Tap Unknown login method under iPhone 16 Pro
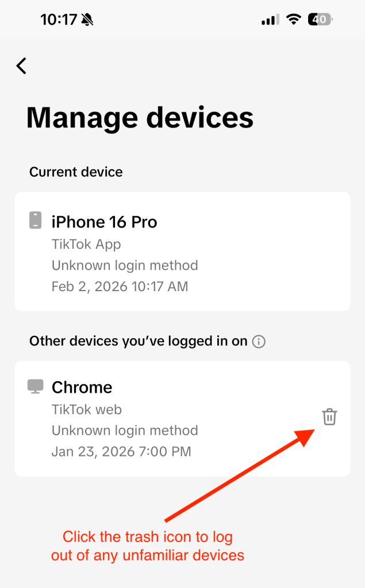This screenshot has width=365, height=588. tap(125, 265)
